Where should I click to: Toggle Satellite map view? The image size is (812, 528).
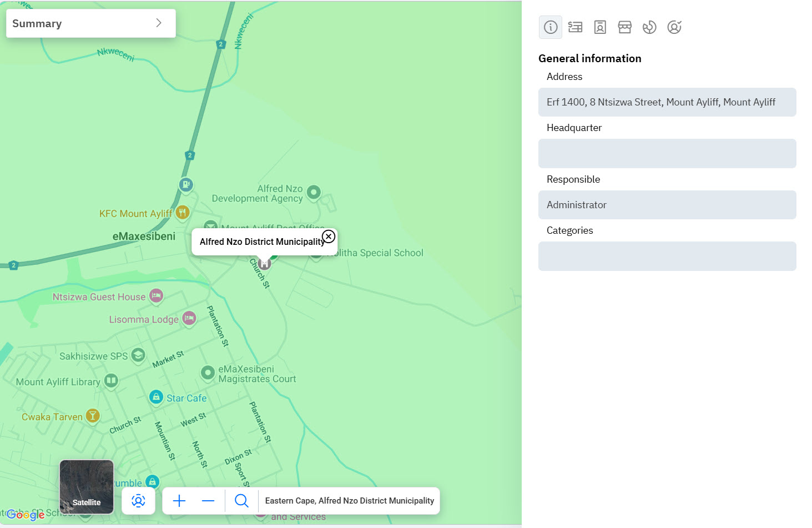click(86, 487)
